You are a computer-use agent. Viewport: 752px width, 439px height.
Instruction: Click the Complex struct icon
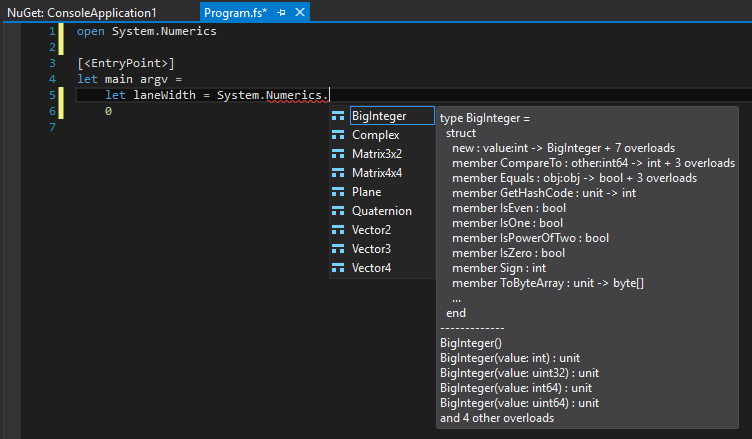(x=338, y=135)
